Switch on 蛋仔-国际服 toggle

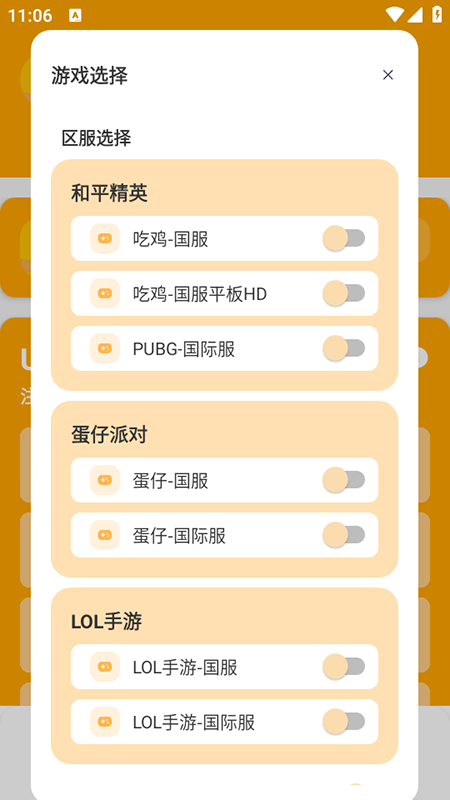click(344, 535)
